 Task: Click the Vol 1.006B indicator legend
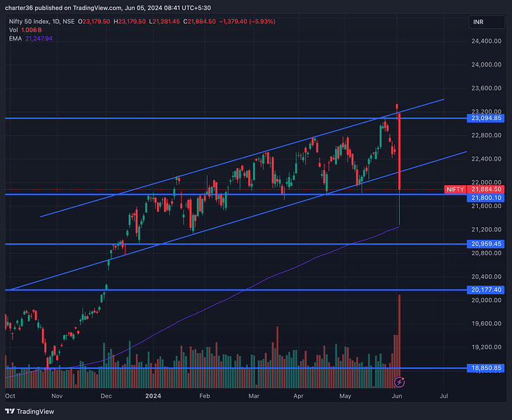coord(25,30)
